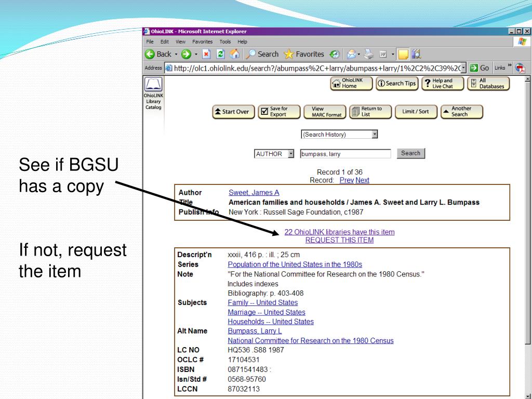This screenshot has height=399, width=532.
Task: Click the yellow note Discuss icon
Action: tap(403, 54)
